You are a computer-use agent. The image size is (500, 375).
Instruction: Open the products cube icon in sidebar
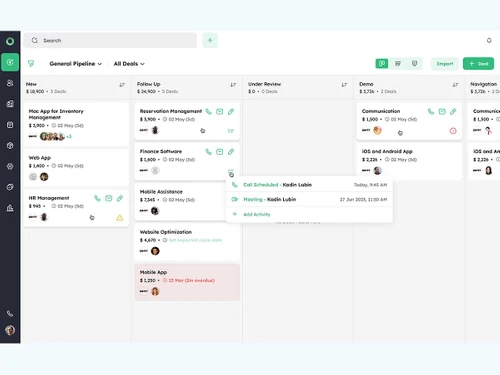(10, 145)
